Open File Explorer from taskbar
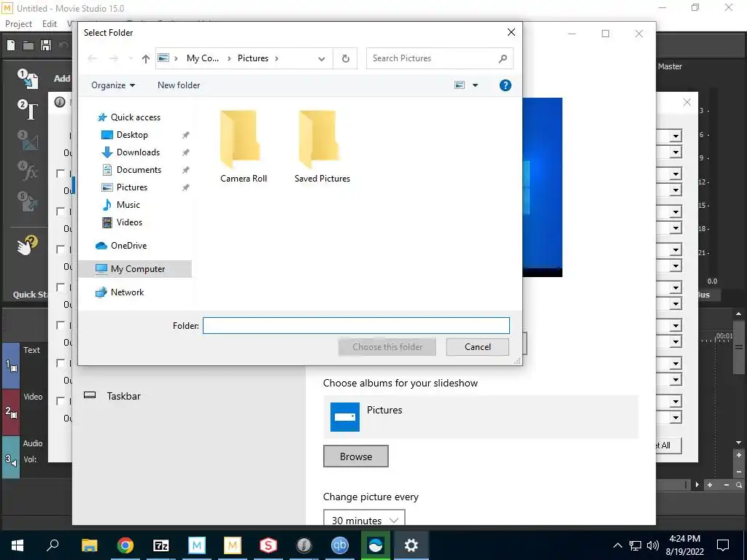Screen dimensions: 747x560 click(x=89, y=545)
